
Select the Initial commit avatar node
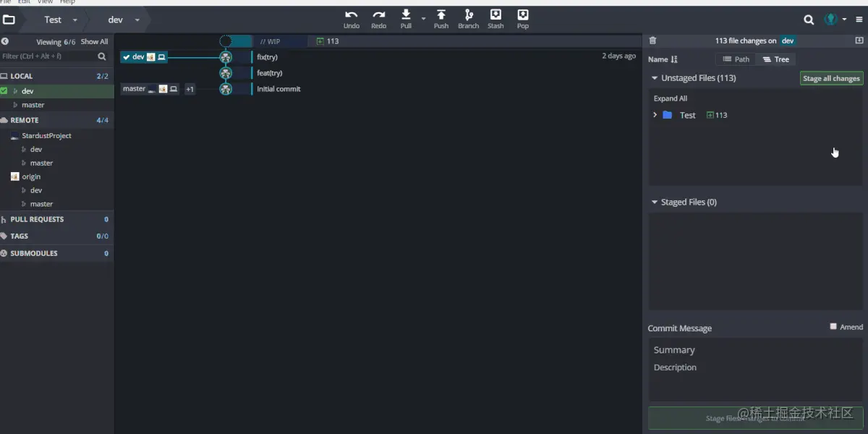coord(226,89)
